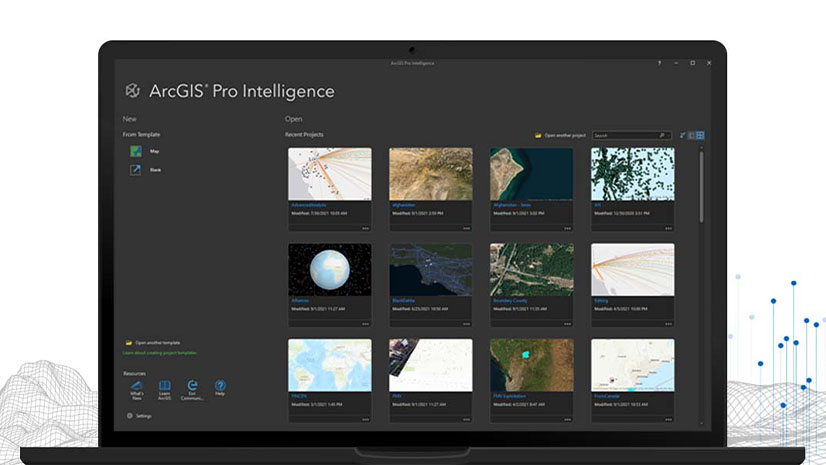Click the BlackDahlia project name link
The width and height of the screenshot is (826, 465).
[404, 300]
